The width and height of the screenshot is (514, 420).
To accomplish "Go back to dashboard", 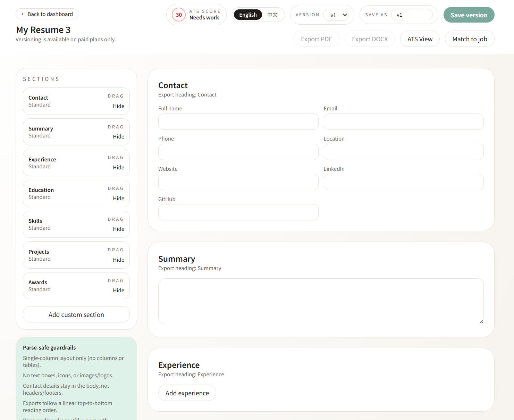I will pos(47,14).
